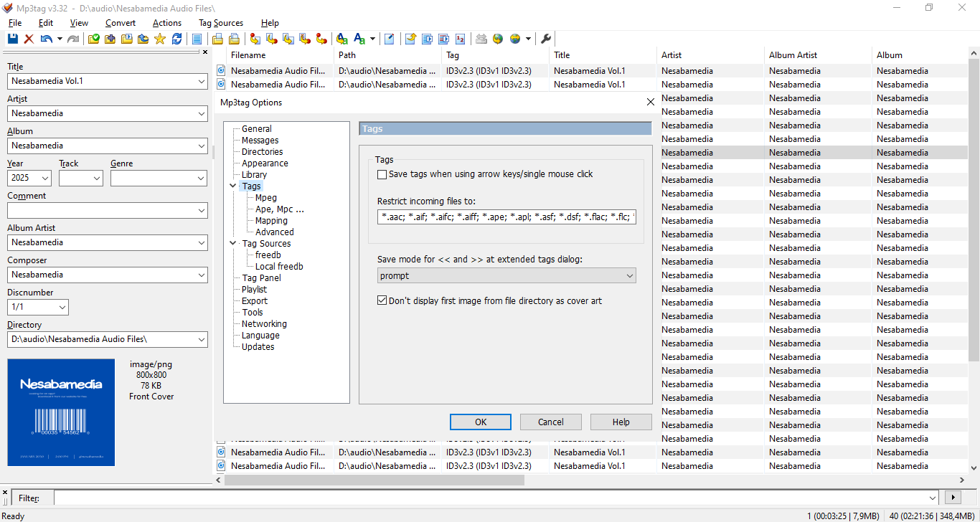This screenshot has width=980, height=522.
Task: Enable Save tags when using arrow keys
Action: coord(382,174)
